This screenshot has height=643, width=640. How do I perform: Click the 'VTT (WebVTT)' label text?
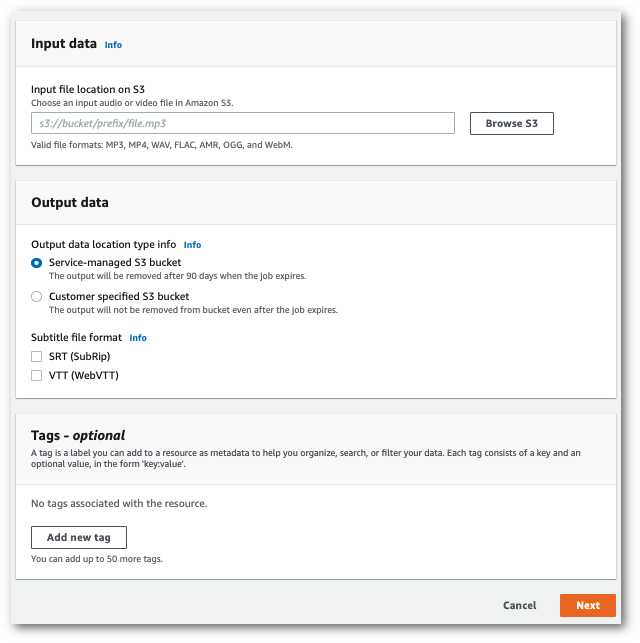pos(84,376)
